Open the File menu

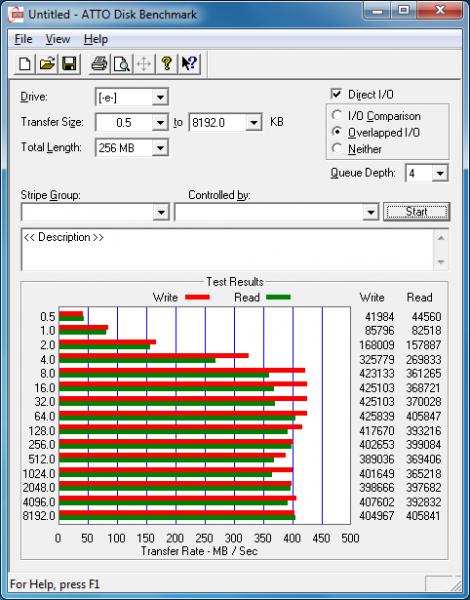[23, 39]
